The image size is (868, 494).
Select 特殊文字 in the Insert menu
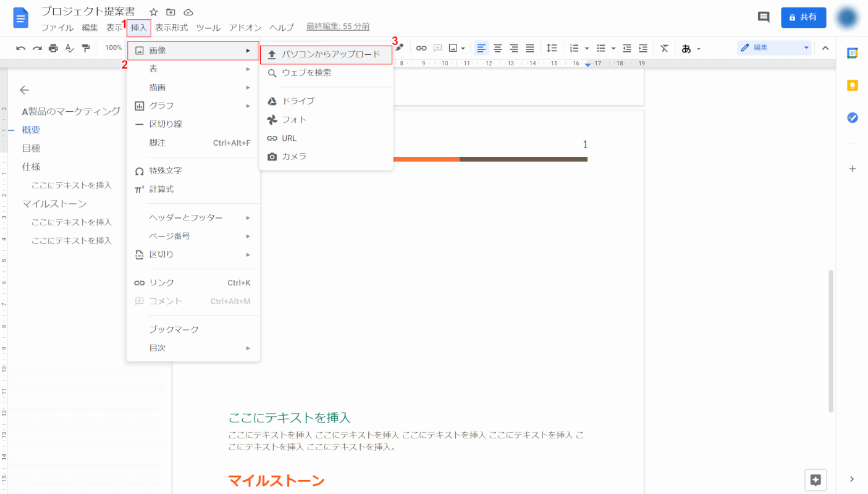click(x=166, y=170)
